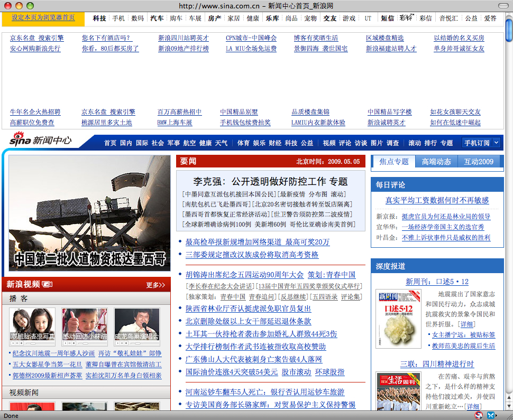This screenshot has width=513, height=420.
Task: Pause the 成龙鸟巢演唱会 video with its pause button
Action: pos(122,343)
